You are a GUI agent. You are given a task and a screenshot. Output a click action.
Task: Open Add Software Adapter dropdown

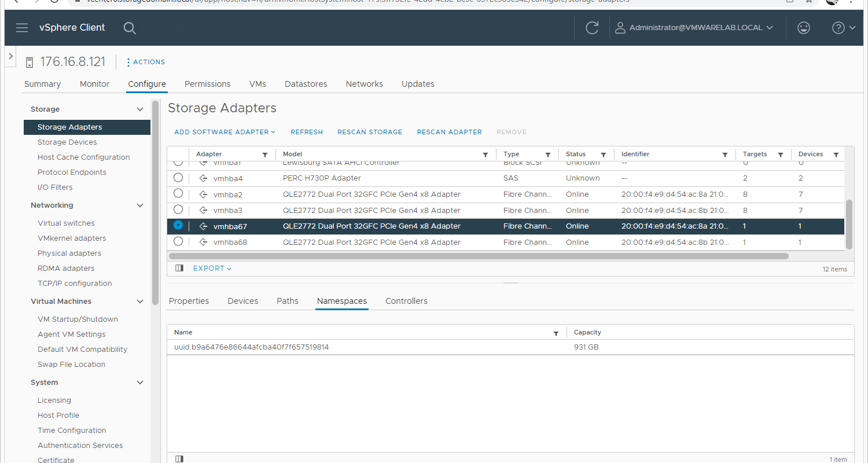pyautogui.click(x=225, y=132)
